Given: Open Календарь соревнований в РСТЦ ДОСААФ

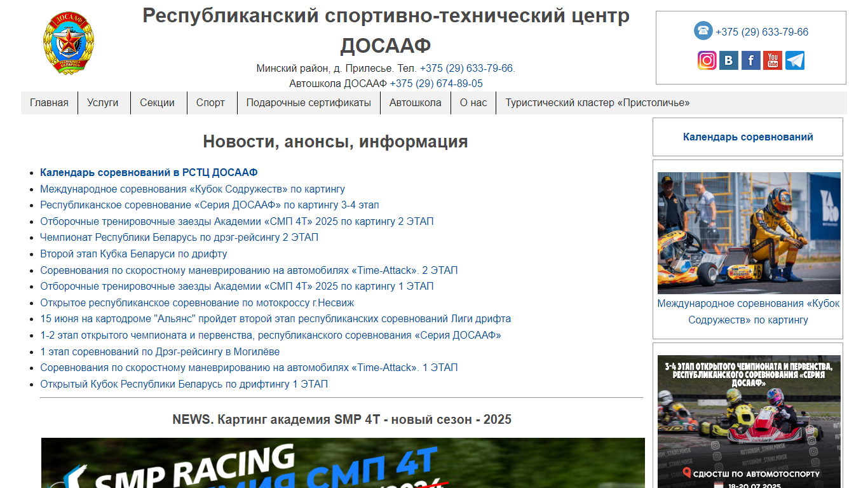Looking at the screenshot, I should click(x=149, y=172).
